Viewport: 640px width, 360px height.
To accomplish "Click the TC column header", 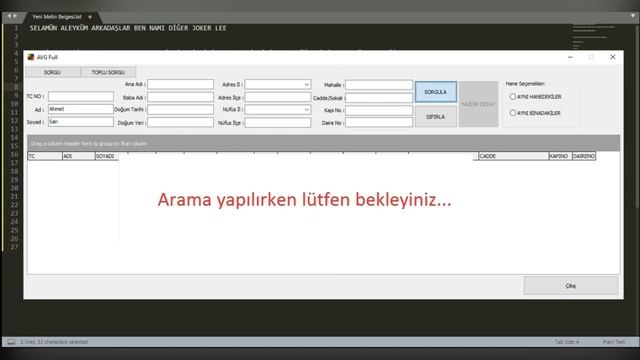I will [x=45, y=156].
